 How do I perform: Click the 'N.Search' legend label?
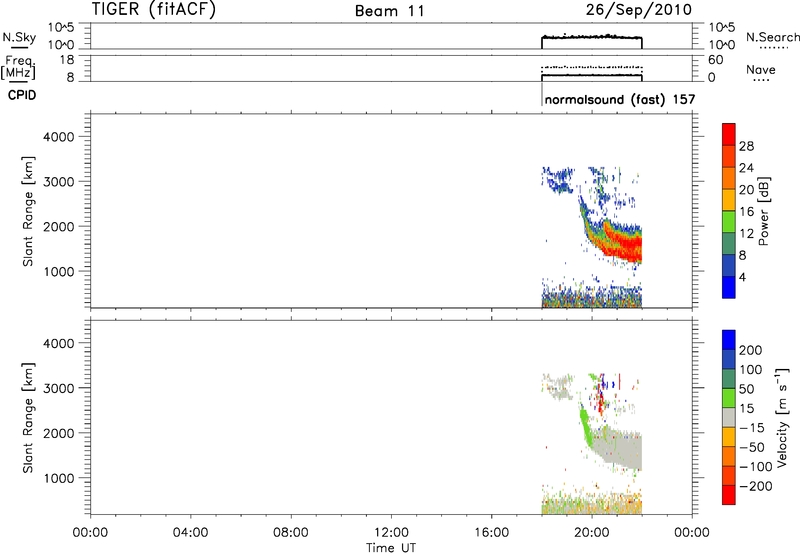click(772, 37)
